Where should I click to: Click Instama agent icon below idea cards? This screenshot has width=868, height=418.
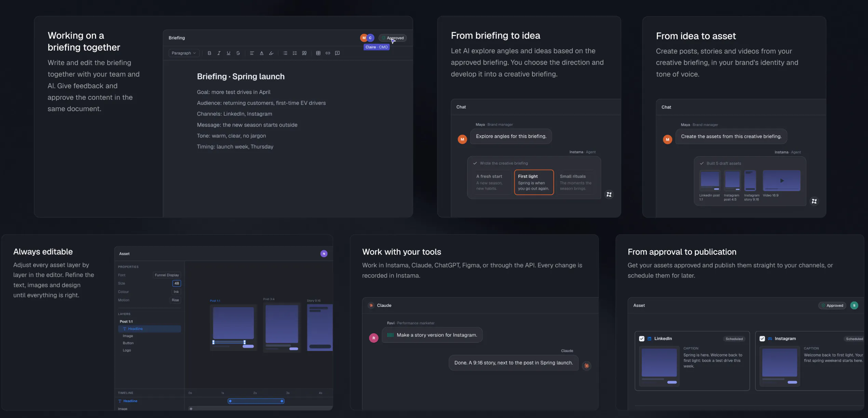coord(609,194)
